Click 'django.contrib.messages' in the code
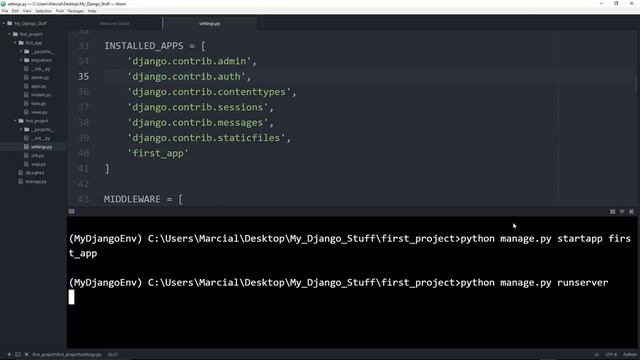 point(198,122)
